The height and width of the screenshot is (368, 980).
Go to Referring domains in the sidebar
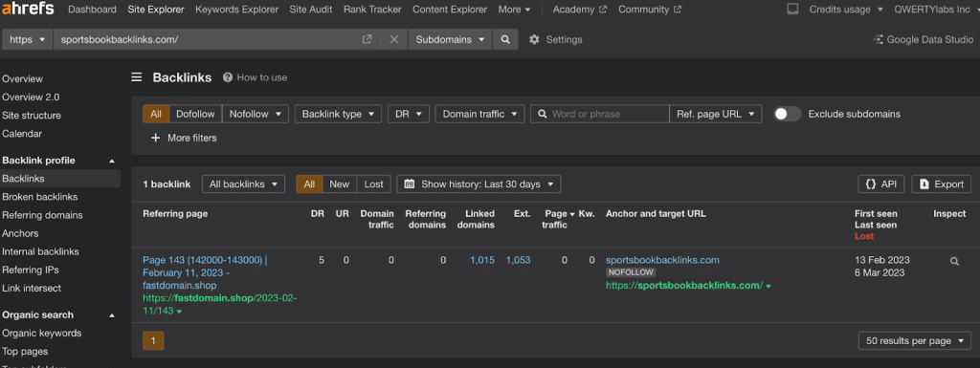tap(42, 215)
